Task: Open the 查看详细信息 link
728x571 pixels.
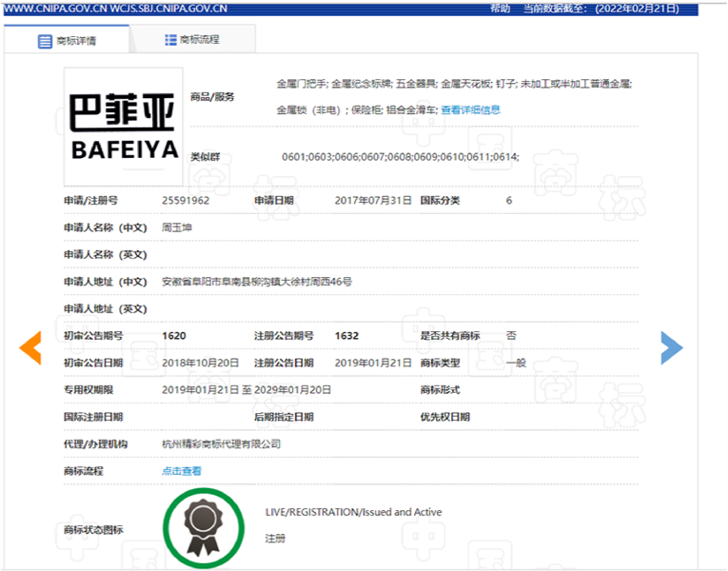Action: click(x=470, y=109)
